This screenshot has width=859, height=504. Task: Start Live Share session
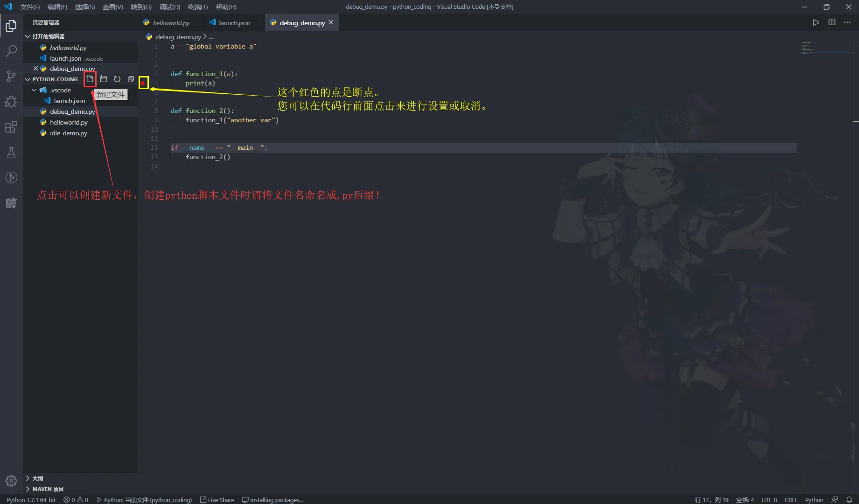[217, 500]
